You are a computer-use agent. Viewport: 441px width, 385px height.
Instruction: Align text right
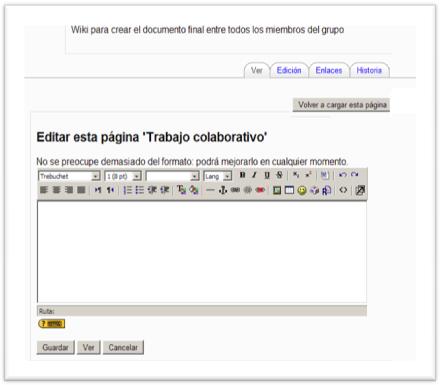[69, 190]
